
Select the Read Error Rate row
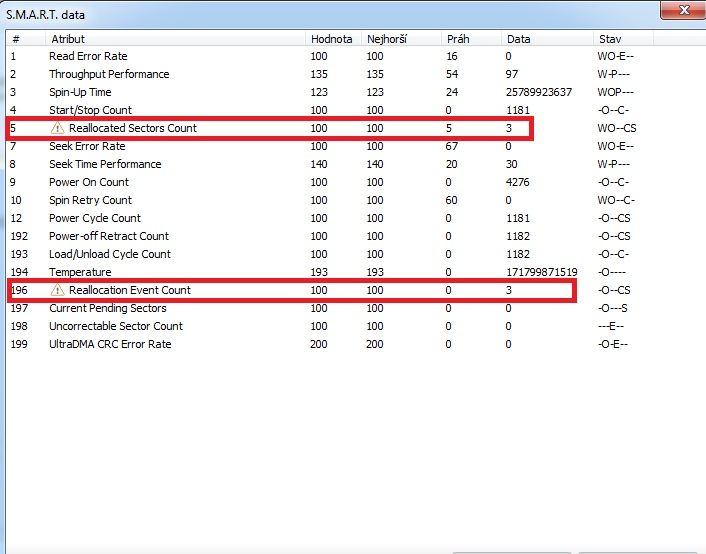88,56
